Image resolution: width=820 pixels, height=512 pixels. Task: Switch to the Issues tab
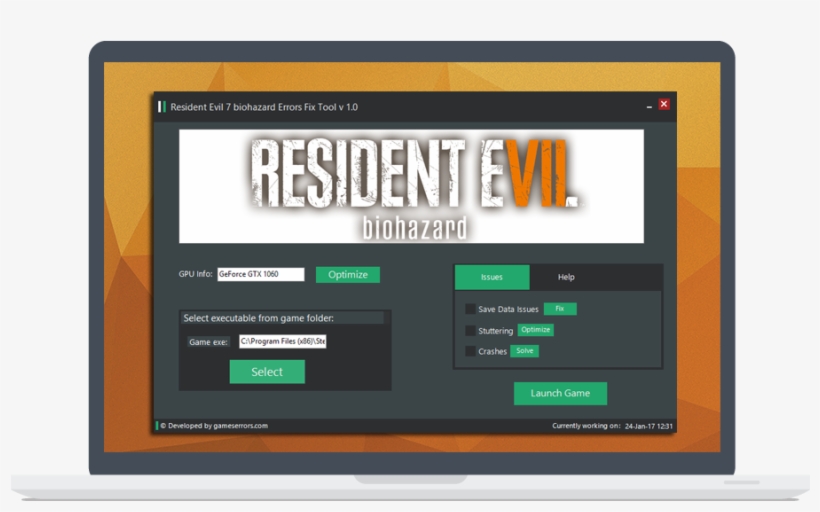click(492, 277)
